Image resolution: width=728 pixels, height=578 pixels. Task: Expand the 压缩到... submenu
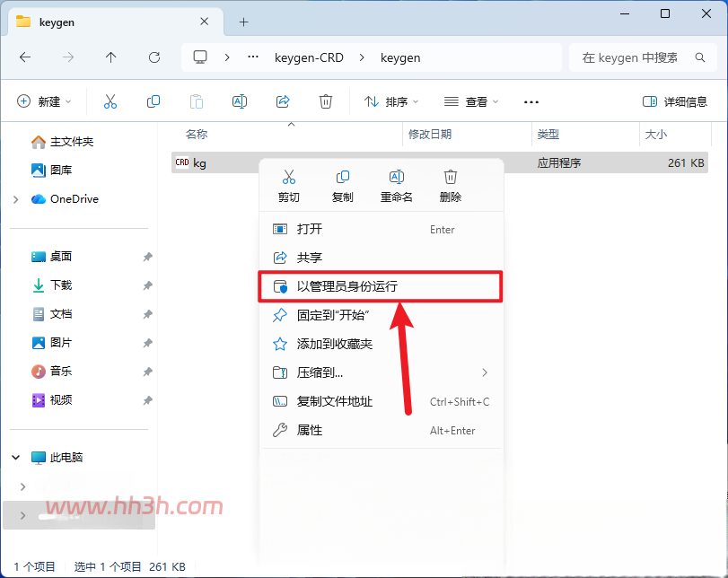(x=485, y=372)
